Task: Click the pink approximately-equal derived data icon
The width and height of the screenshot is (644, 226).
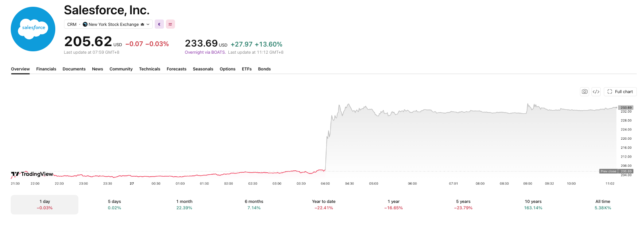Action: coord(170,24)
